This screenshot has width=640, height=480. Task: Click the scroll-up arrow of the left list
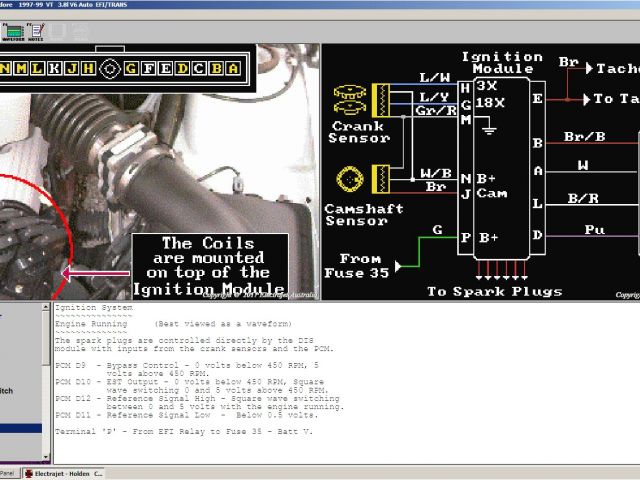coord(47,307)
